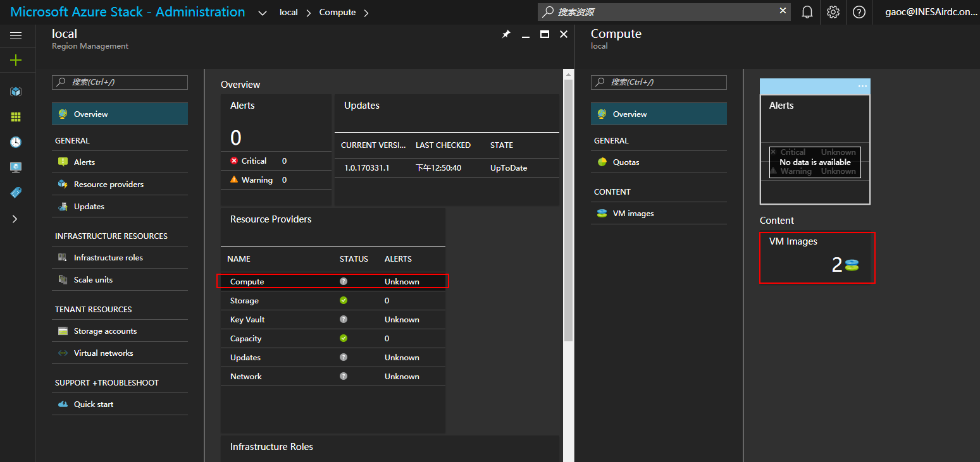This screenshot has height=462, width=980.
Task: Open Infrastructure roles menu item
Action: pos(120,257)
